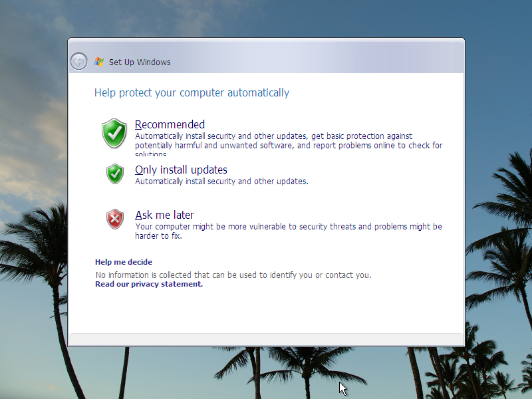532x399 pixels.
Task: Open the Help me decide link
Action: (124, 262)
